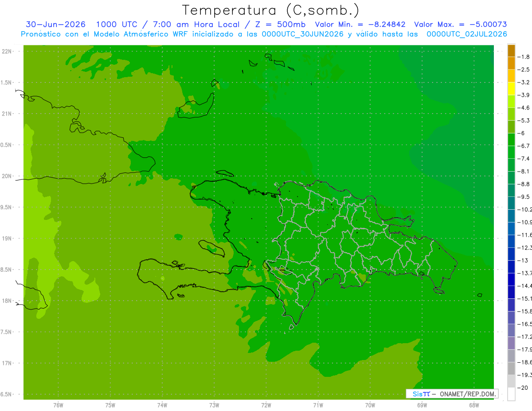The width and height of the screenshot is (532, 411).
Task: Click the '76W' longitude label
Action: pyautogui.click(x=58, y=405)
